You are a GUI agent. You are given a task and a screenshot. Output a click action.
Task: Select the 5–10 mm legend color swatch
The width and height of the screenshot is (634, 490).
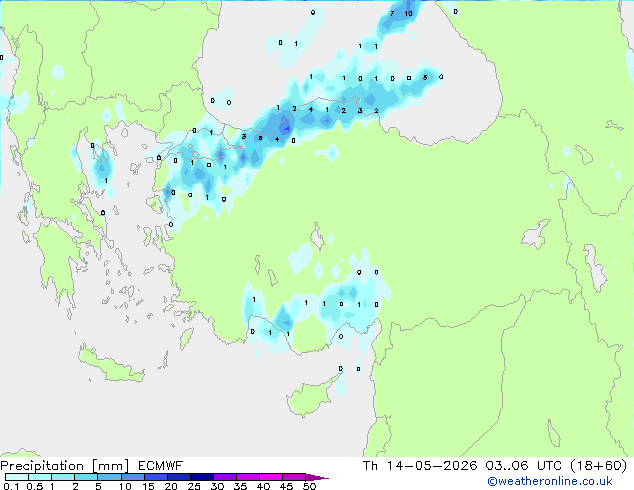click(109, 477)
